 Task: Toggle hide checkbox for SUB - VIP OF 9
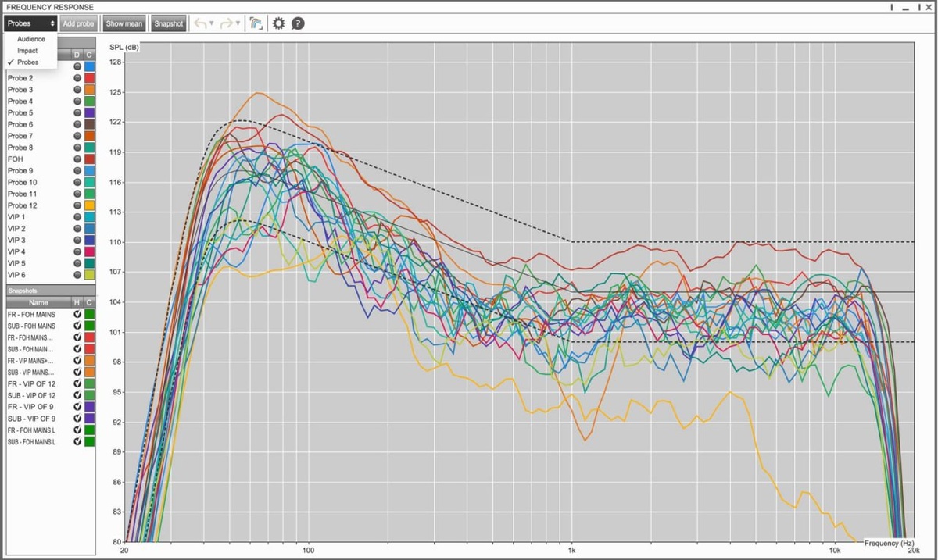(x=77, y=419)
